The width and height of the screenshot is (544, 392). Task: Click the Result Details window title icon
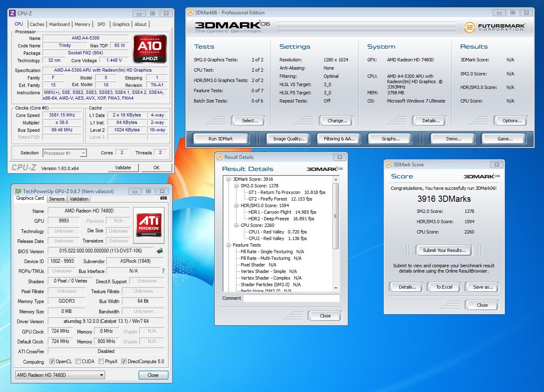pos(220,157)
